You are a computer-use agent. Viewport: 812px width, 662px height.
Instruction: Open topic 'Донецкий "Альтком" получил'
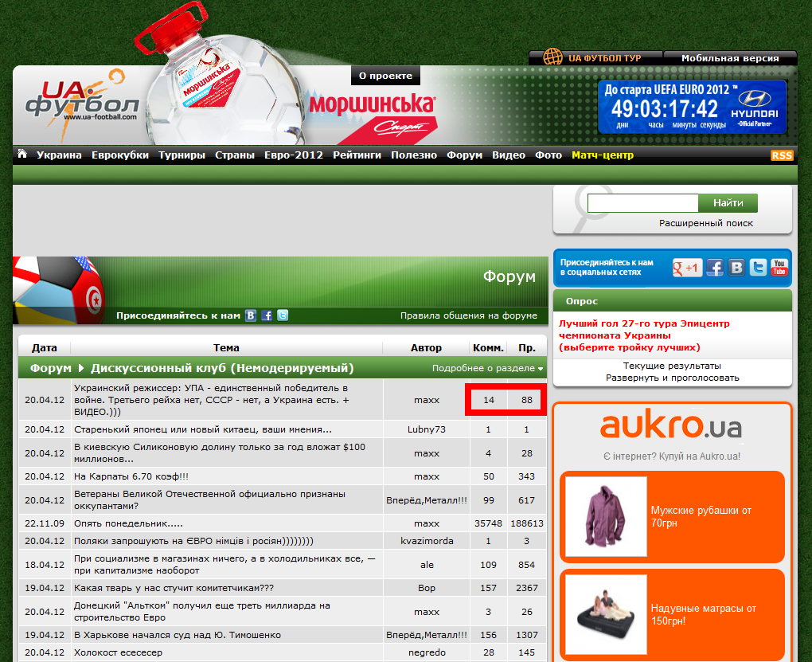coord(201,612)
